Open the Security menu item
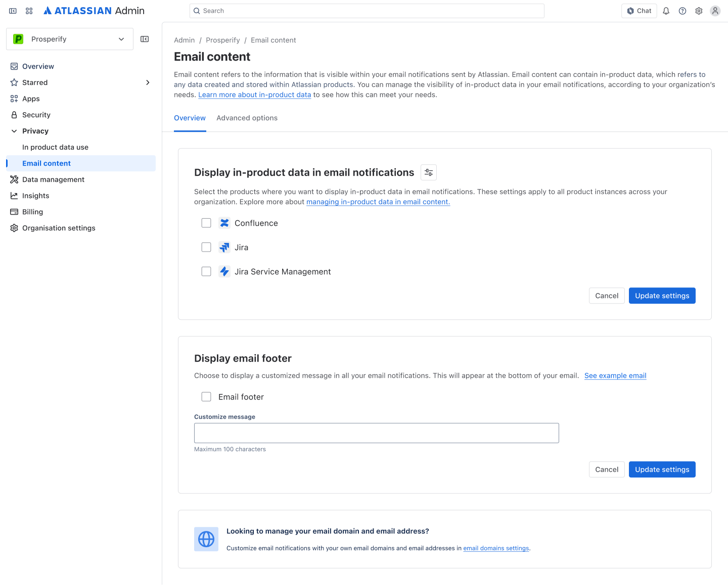Image resolution: width=728 pixels, height=585 pixels. [x=81, y=115]
